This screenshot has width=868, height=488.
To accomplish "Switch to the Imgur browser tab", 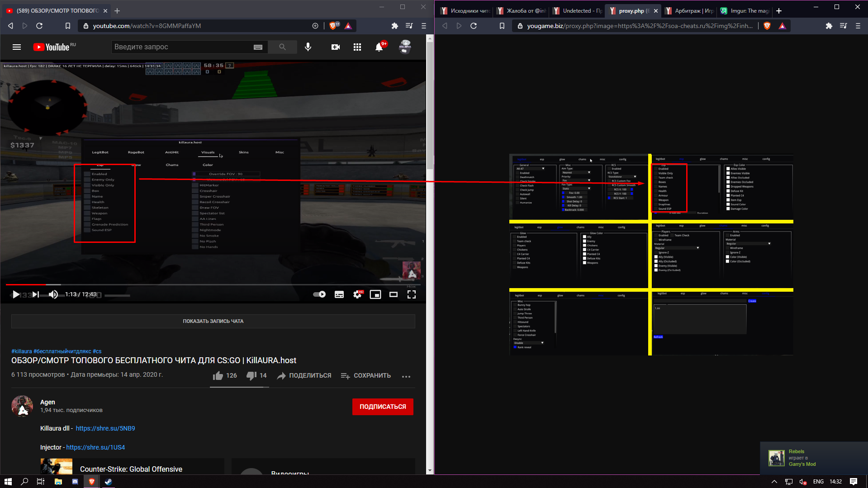I will pos(744,11).
